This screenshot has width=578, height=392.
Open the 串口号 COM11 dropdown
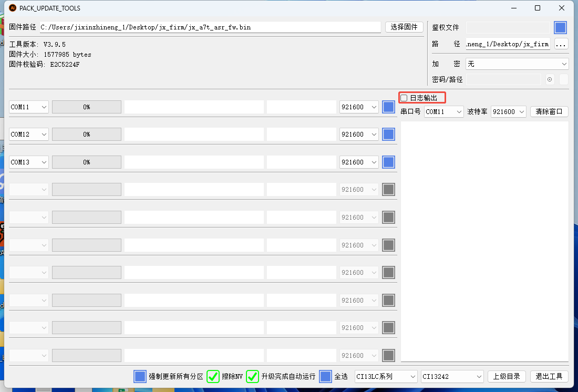click(443, 112)
